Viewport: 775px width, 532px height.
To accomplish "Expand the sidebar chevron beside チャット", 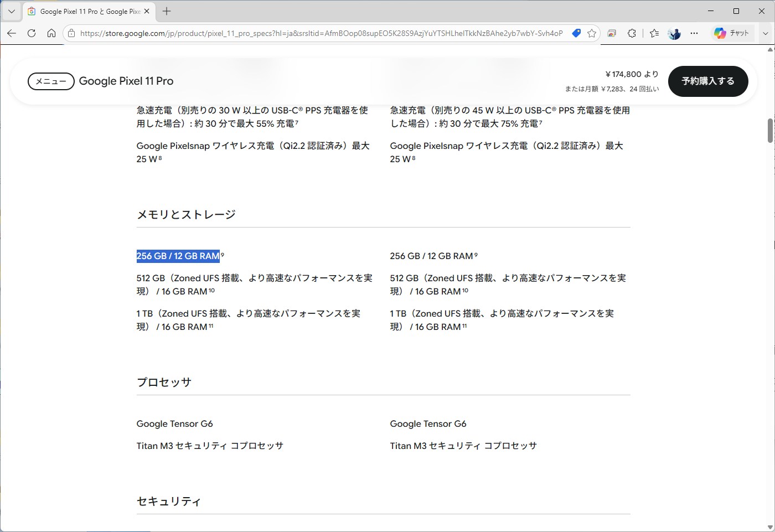I will (x=766, y=33).
